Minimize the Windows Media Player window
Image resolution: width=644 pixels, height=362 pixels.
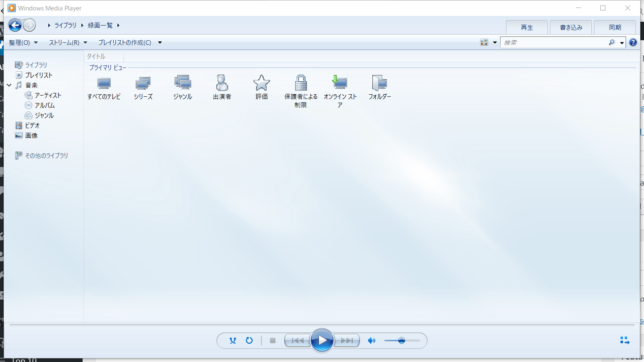[x=579, y=8]
